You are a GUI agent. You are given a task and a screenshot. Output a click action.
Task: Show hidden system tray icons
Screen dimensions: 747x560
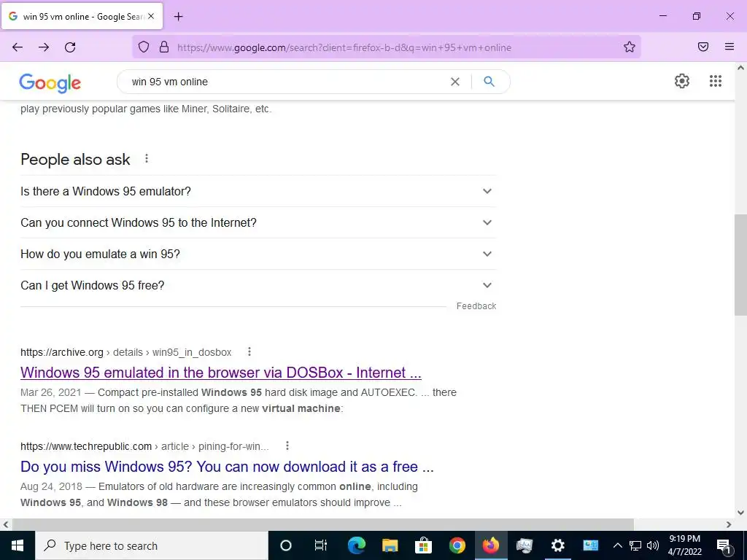coord(617,545)
